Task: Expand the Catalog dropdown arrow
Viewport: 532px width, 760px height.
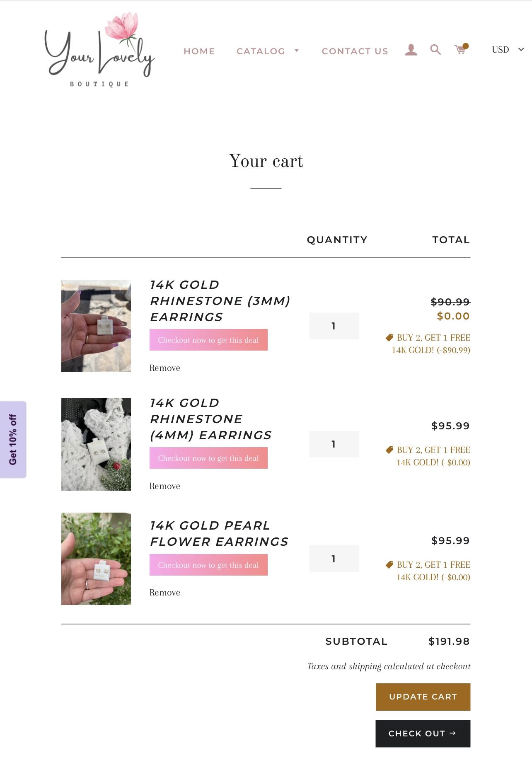Action: pos(297,51)
